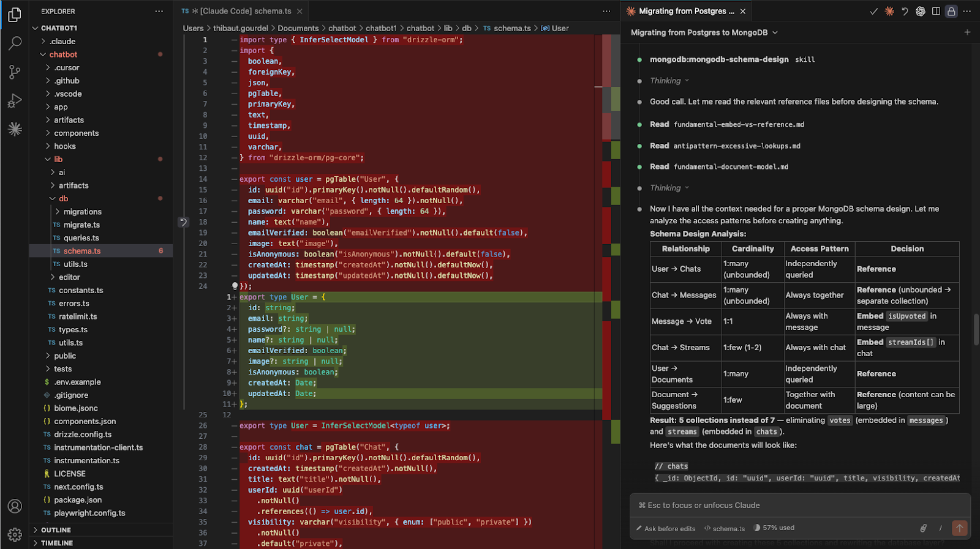Open the Run and Debug view
Screen dimensions: 980x549
(x=15, y=101)
